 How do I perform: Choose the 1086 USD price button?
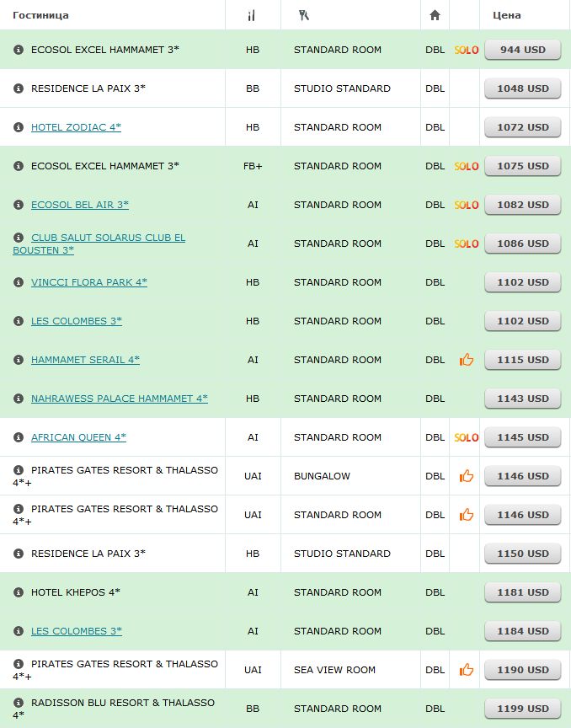(x=523, y=244)
